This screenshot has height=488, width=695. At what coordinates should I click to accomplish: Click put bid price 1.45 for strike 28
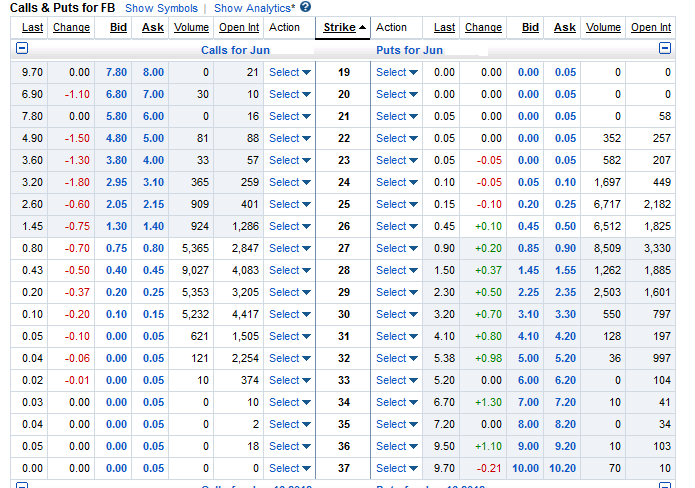(530, 270)
